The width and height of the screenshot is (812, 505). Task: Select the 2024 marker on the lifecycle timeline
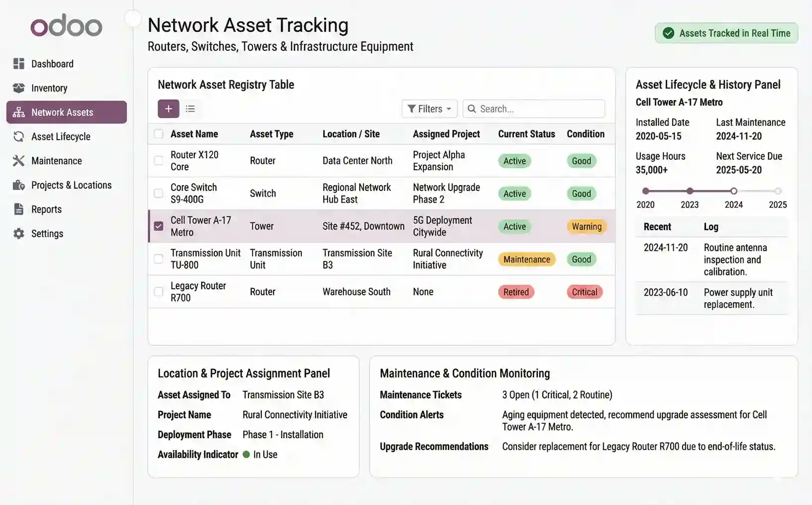click(734, 190)
